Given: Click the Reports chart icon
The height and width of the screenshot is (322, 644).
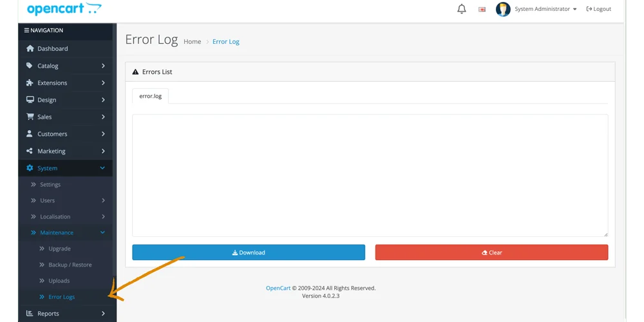Looking at the screenshot, I should [30, 314].
